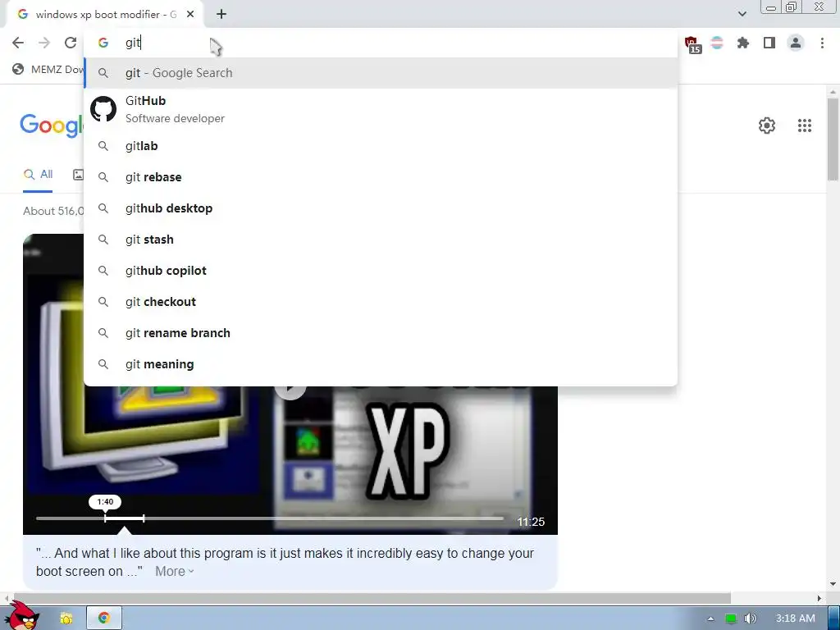The width and height of the screenshot is (840, 630).
Task: Choose the 'github desktop' suggestion
Action: pos(381,208)
